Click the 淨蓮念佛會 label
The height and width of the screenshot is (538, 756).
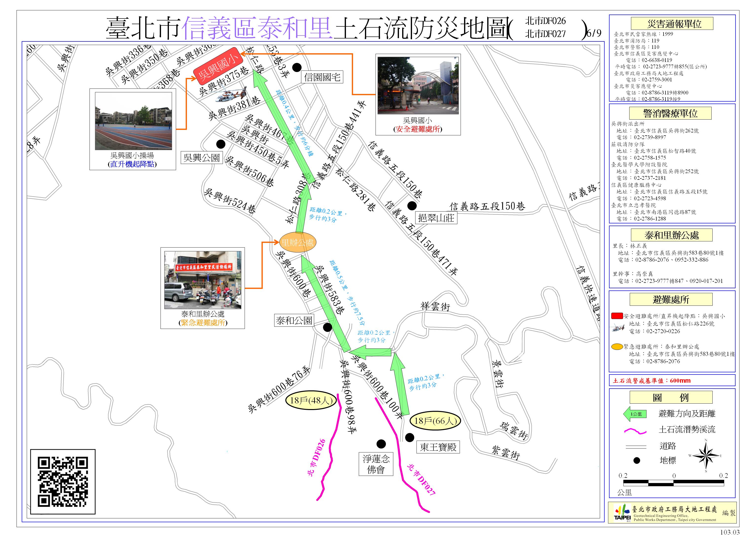point(376,464)
